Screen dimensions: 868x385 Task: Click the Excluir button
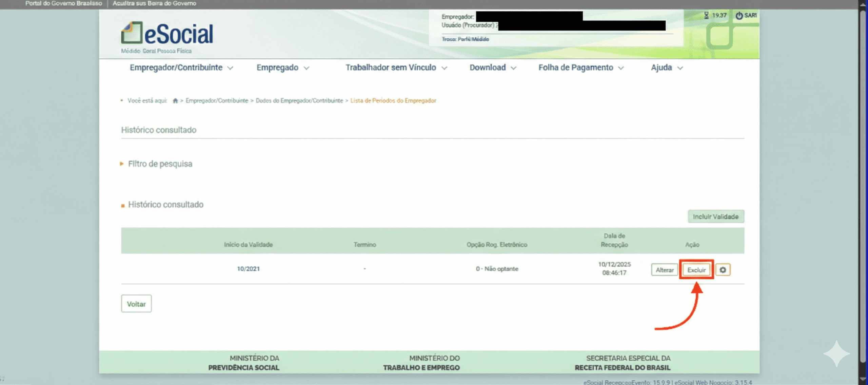[x=696, y=270]
